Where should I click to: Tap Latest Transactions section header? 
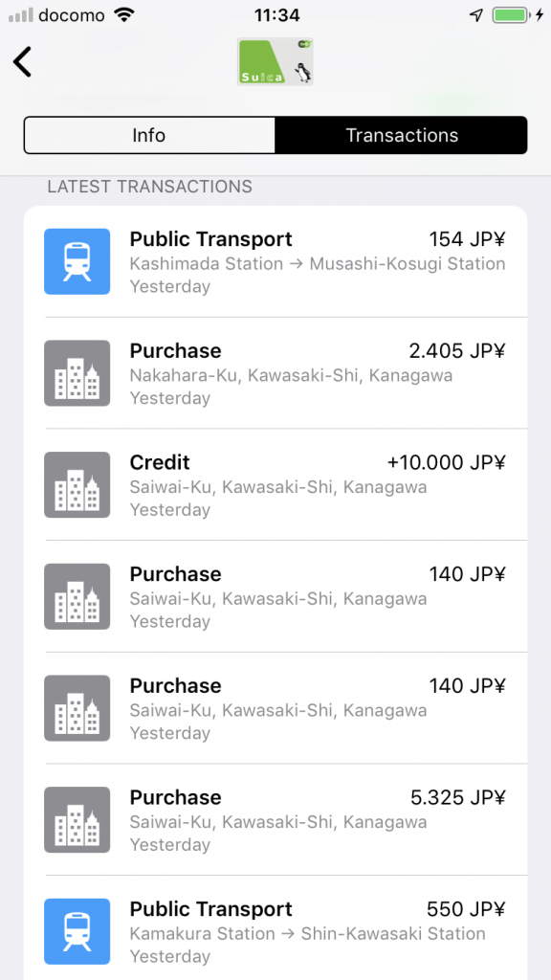pos(150,187)
